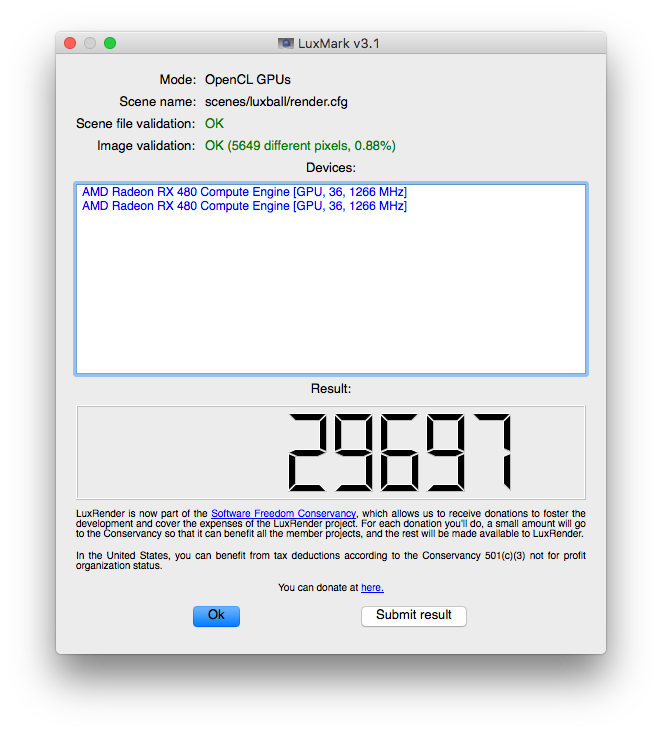This screenshot has width=662, height=734.
Task: Click the 'OK (5649 different pixels, 0.88%)' text
Action: [300, 146]
